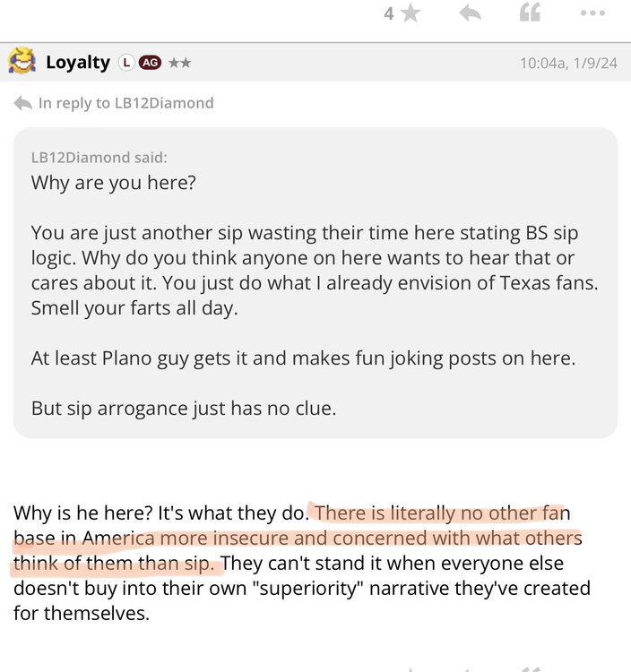Click the 'At least Plano guy gets it' line
Image resolution: width=631 pixels, height=672 pixels.
coord(304,357)
